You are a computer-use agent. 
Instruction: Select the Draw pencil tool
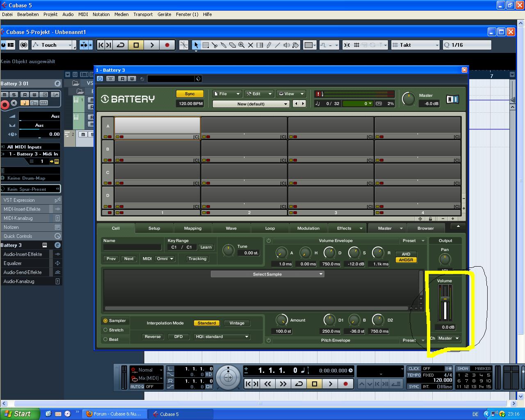pos(269,45)
